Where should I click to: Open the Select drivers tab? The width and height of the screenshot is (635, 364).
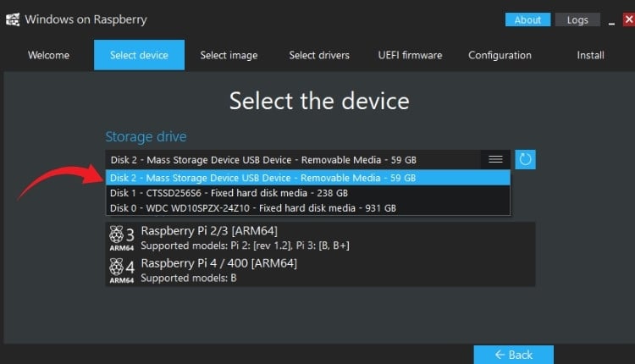[x=319, y=55]
